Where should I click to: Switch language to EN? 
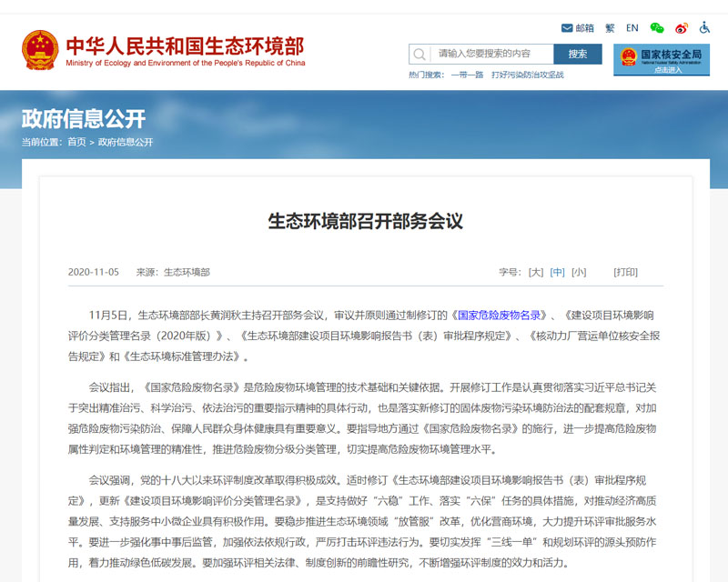(x=632, y=28)
